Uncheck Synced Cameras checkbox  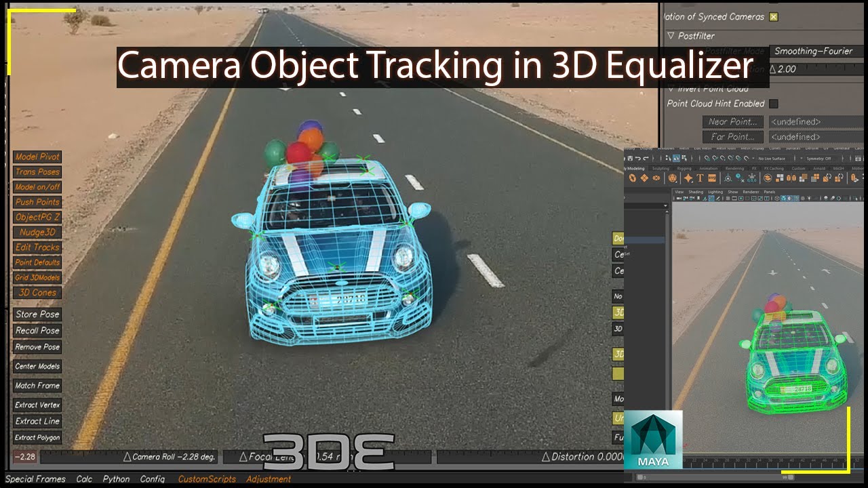(x=774, y=17)
